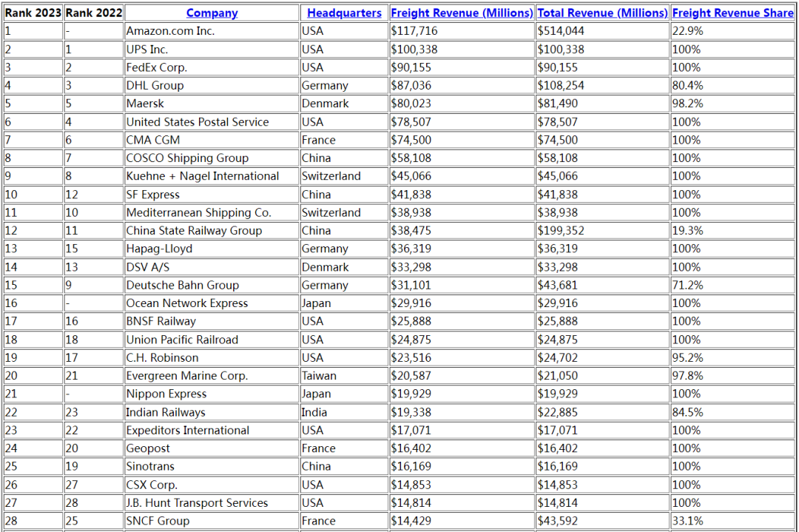Select the $81,490 total revenue cell
Viewport: 799px width, 532px height.
(x=602, y=104)
